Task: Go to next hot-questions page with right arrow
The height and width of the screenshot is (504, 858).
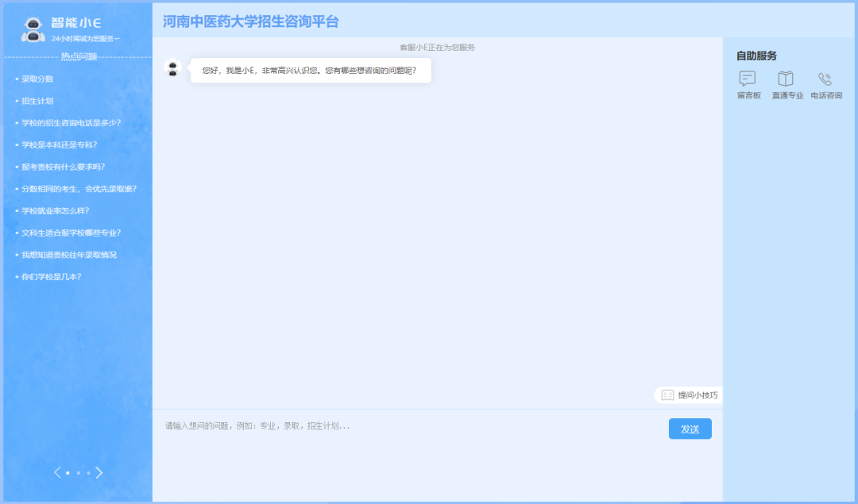Action: coord(99,473)
